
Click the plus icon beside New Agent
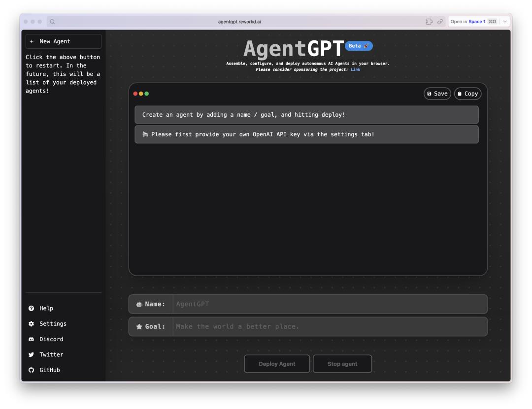[32, 41]
